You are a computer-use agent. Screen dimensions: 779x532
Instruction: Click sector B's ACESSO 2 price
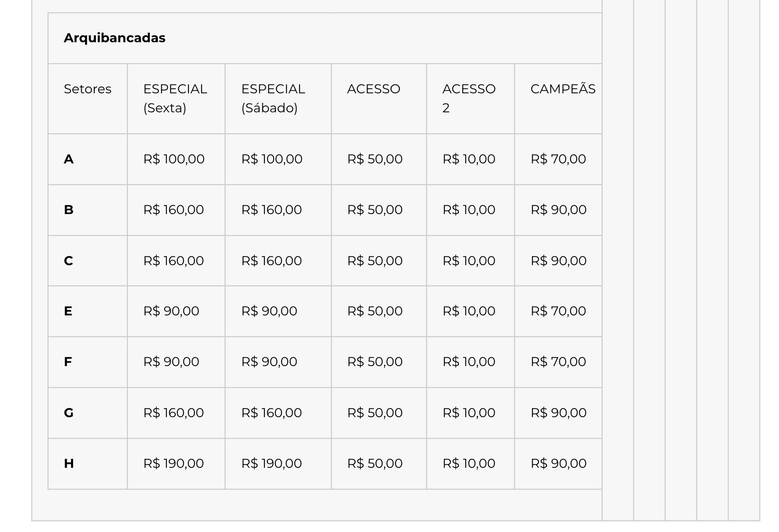469,210
